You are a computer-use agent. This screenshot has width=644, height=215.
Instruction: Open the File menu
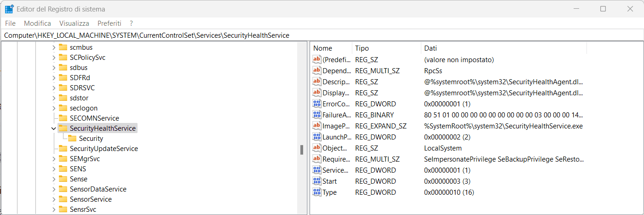point(10,23)
